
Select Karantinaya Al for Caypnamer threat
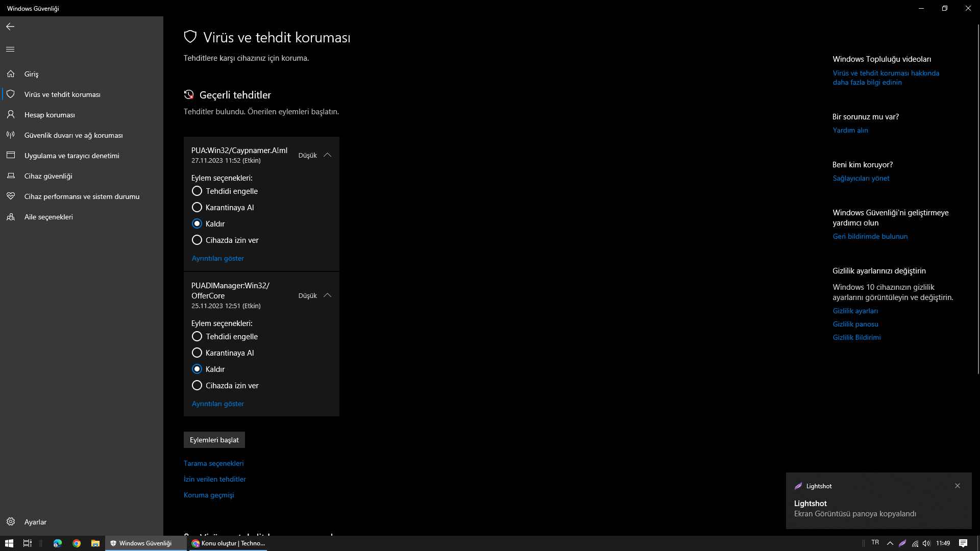197,208
